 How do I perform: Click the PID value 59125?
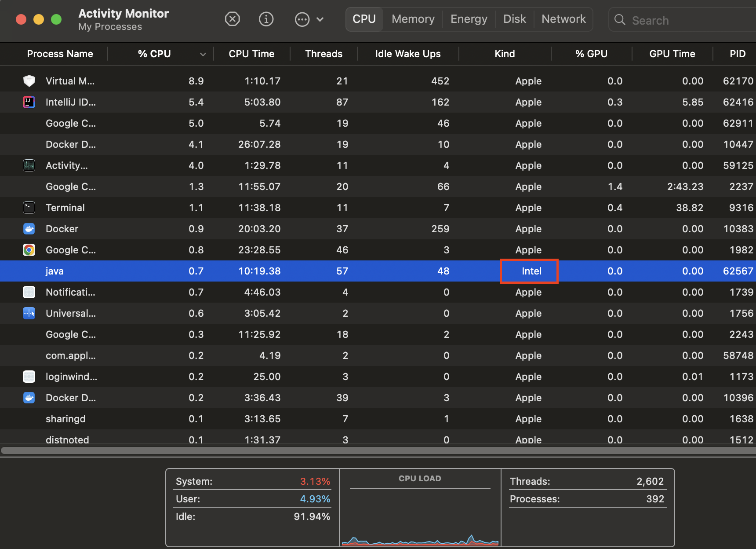[738, 165]
